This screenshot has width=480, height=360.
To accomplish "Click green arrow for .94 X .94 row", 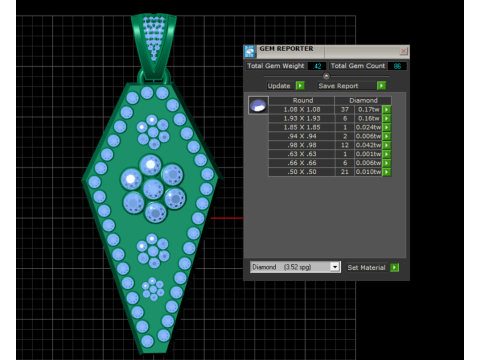I will tap(386, 136).
